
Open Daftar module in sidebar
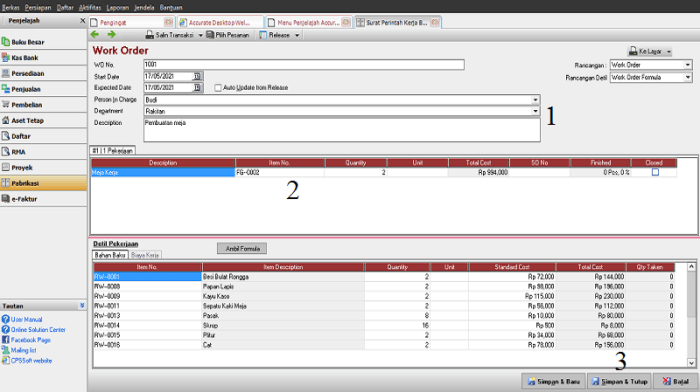tap(43, 136)
